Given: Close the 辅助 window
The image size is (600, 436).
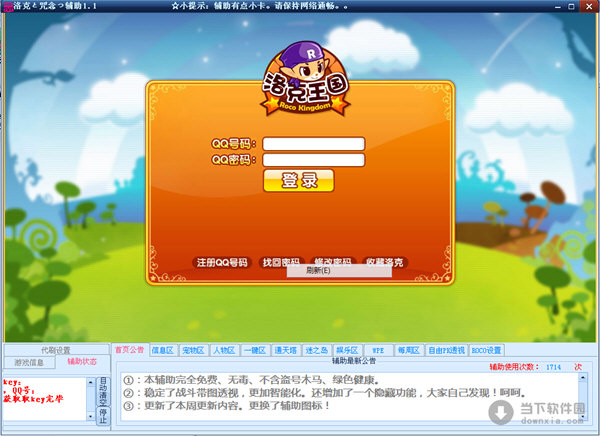Looking at the screenshot, I should point(588,7).
